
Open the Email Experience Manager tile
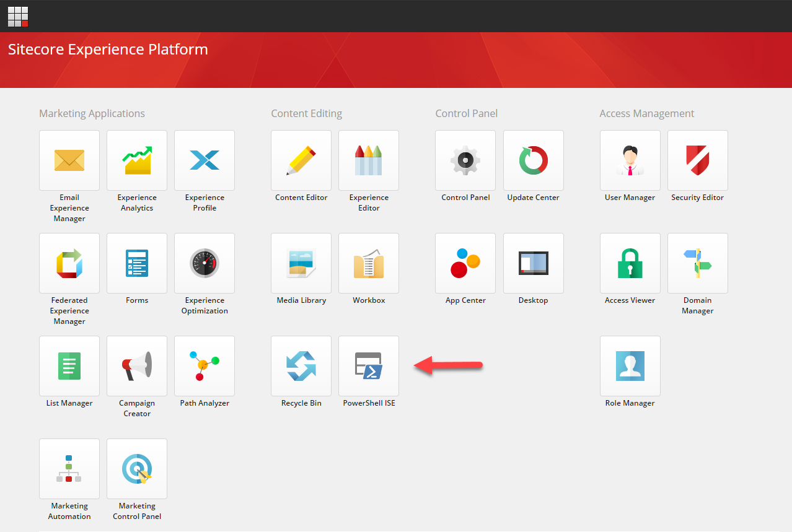coord(69,160)
